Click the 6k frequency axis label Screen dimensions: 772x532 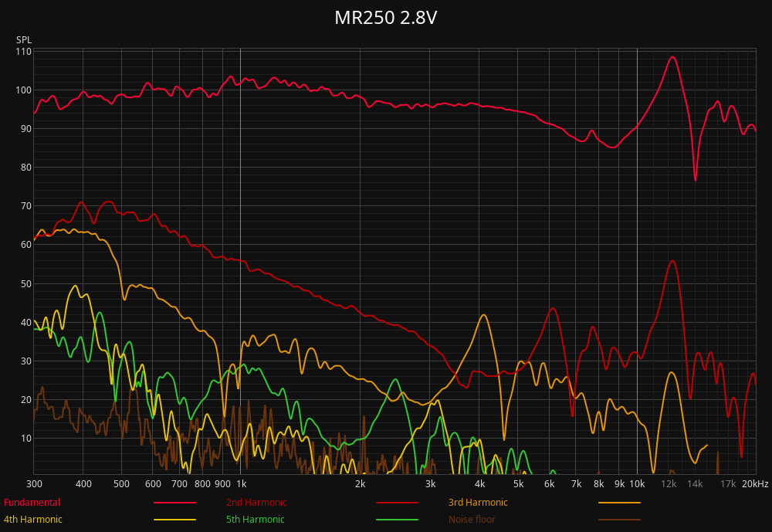[x=550, y=483]
